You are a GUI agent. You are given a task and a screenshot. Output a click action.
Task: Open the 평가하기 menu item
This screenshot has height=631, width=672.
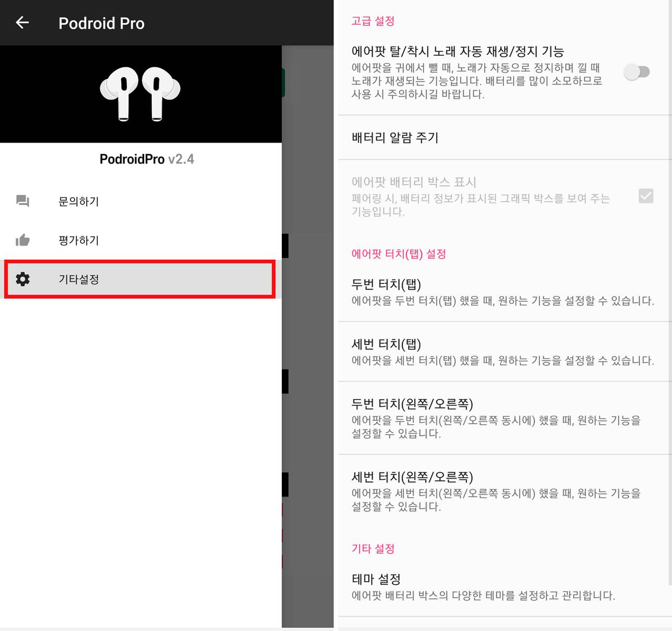pos(141,240)
